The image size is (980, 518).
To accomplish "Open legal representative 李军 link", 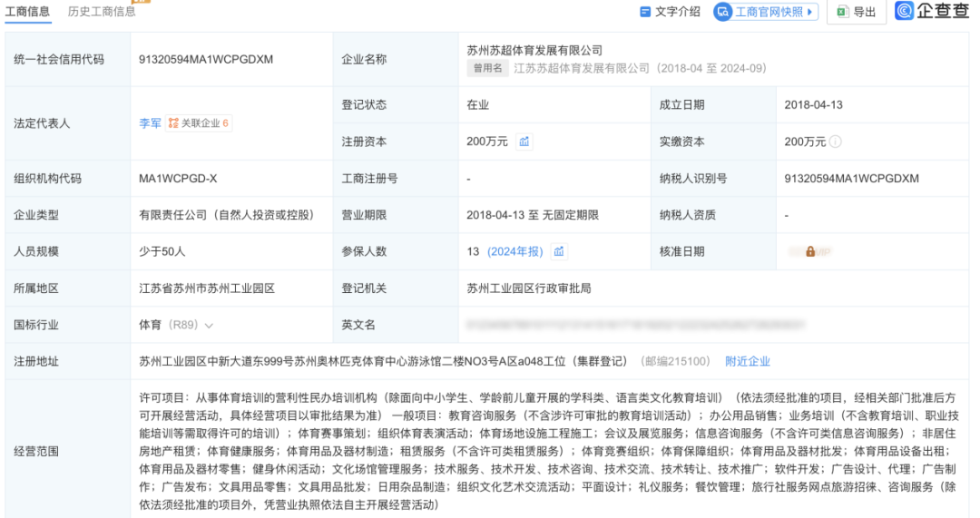I will pos(150,123).
